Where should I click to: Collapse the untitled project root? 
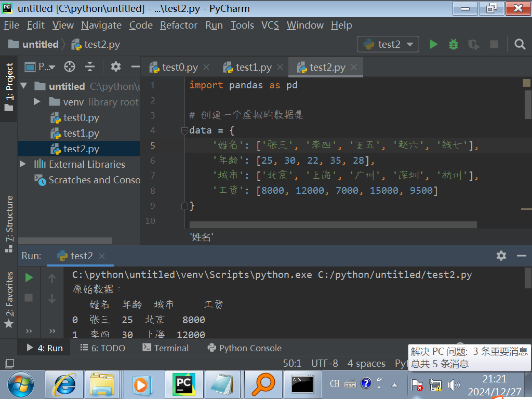(24, 86)
